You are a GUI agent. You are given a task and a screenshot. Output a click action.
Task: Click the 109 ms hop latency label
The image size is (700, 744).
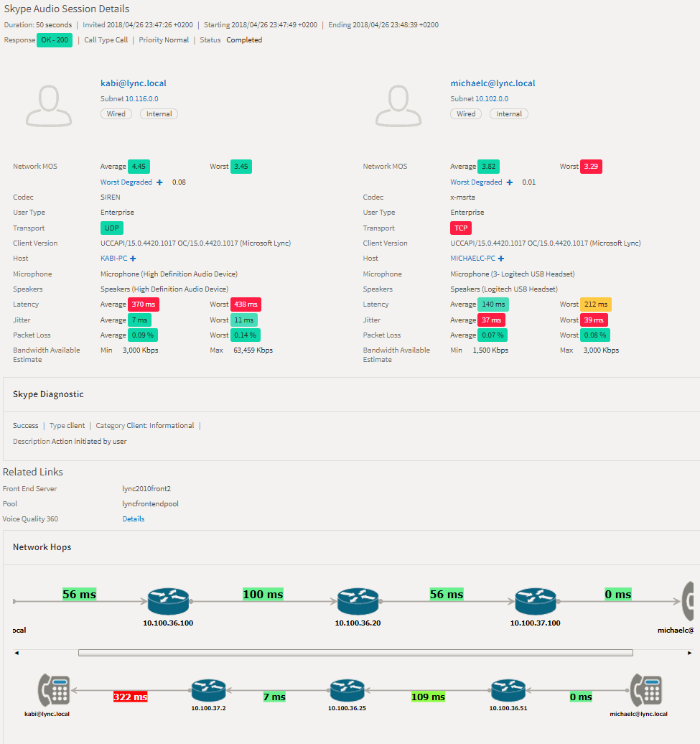click(x=428, y=697)
